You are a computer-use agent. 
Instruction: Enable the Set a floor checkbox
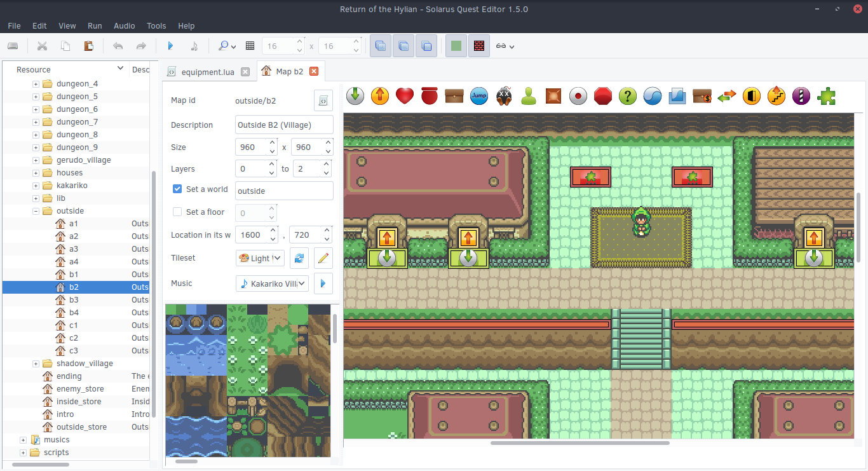point(178,212)
